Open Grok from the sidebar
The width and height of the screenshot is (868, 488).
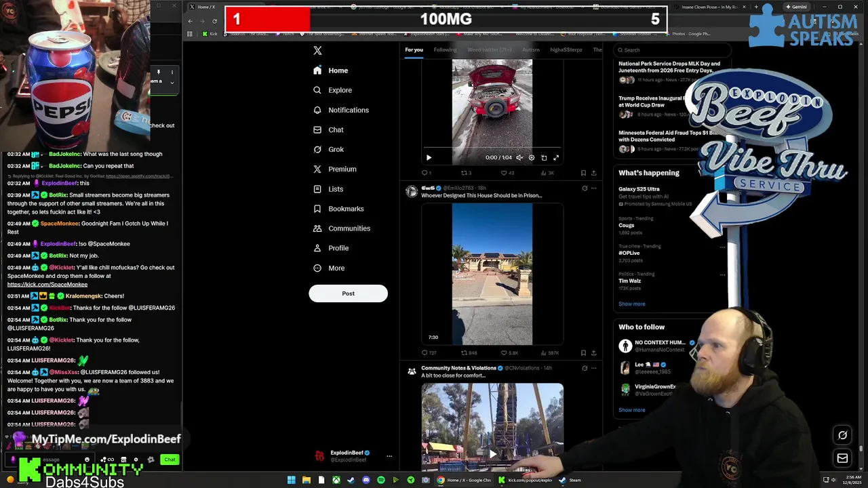[x=328, y=149]
